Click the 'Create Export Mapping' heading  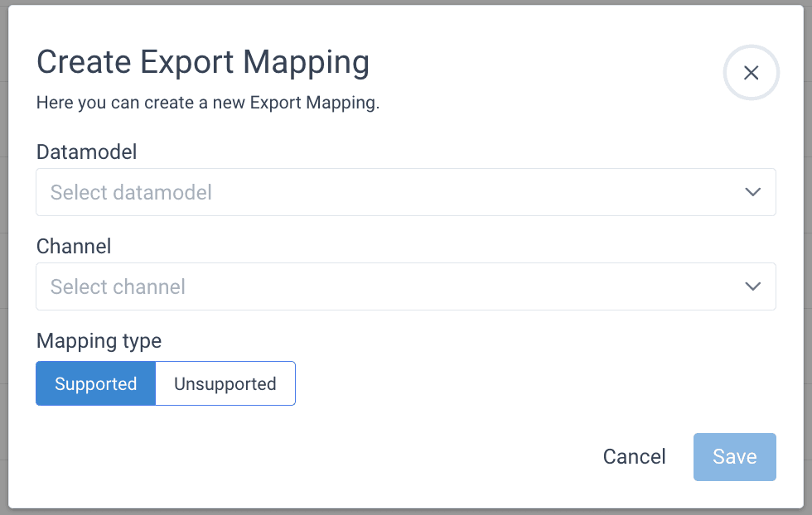[x=203, y=63]
